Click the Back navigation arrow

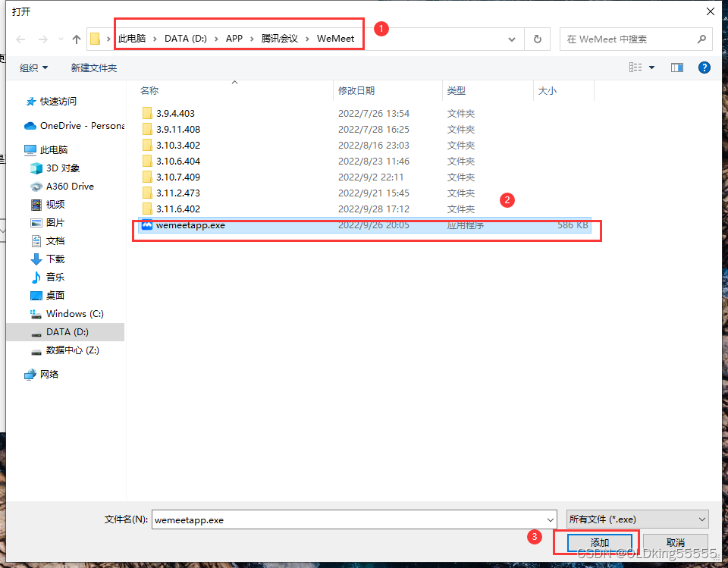[20, 39]
